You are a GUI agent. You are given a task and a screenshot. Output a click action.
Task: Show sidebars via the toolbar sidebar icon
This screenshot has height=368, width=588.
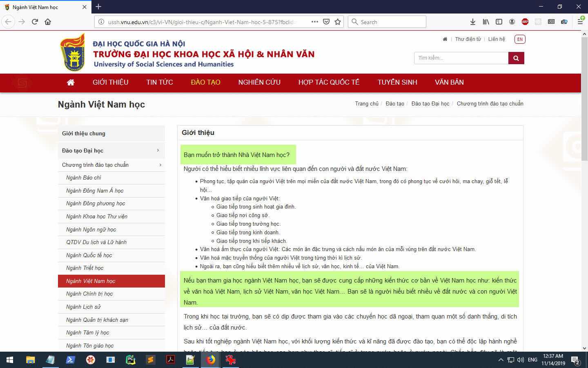[499, 22]
